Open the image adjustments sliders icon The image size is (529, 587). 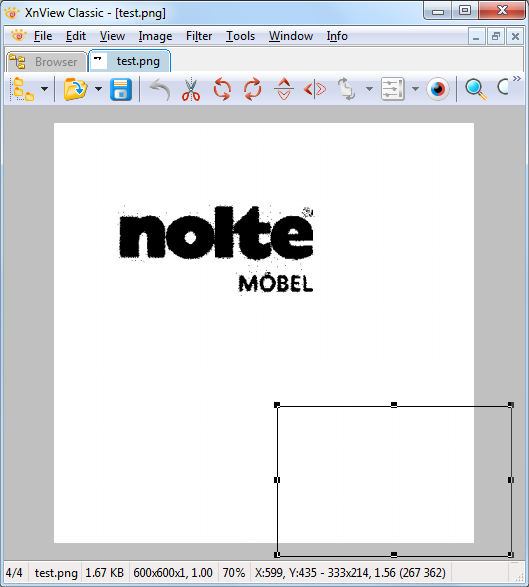393,89
